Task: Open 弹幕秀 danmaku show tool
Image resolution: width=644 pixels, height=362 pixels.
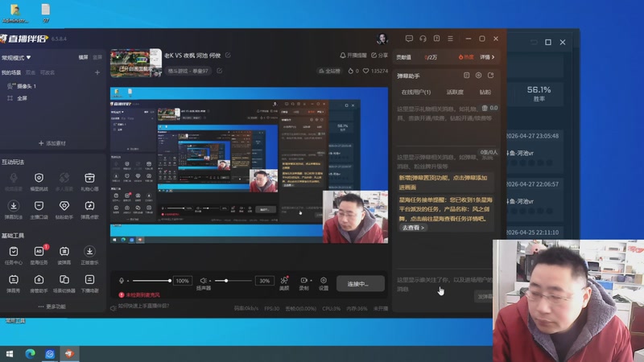Action: coord(14,283)
